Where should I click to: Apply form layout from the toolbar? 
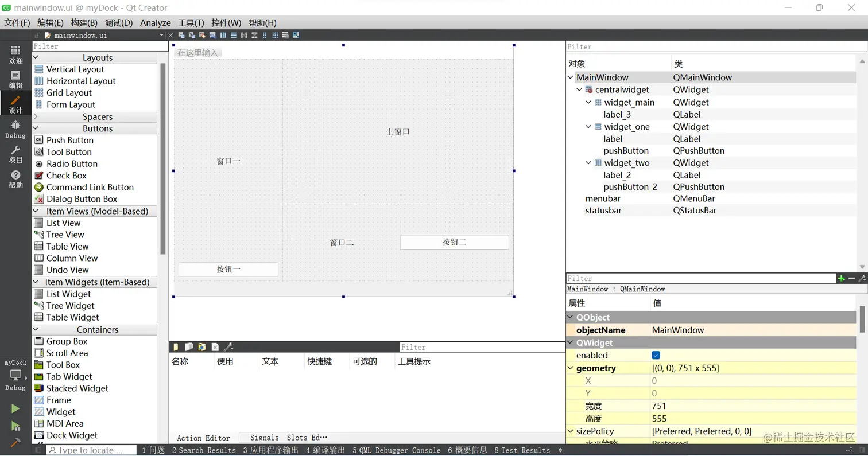[x=265, y=35]
